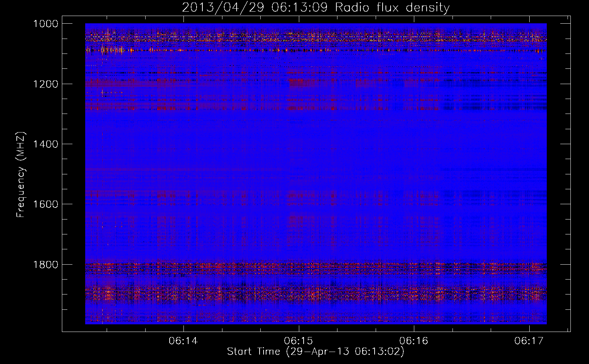Click the 1400 frequency tick label
589x364 pixels.
coord(46,144)
